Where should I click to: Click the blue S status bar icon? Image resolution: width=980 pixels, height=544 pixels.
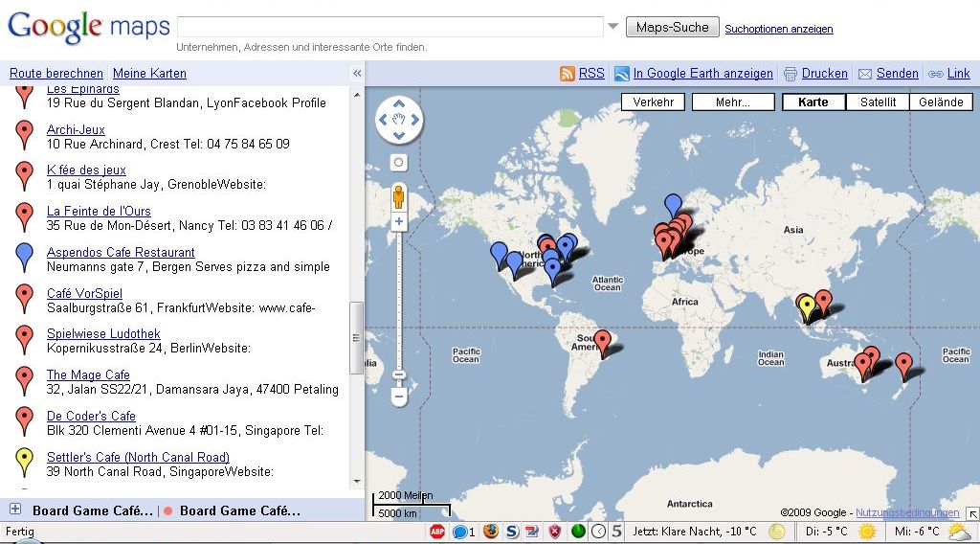512,532
